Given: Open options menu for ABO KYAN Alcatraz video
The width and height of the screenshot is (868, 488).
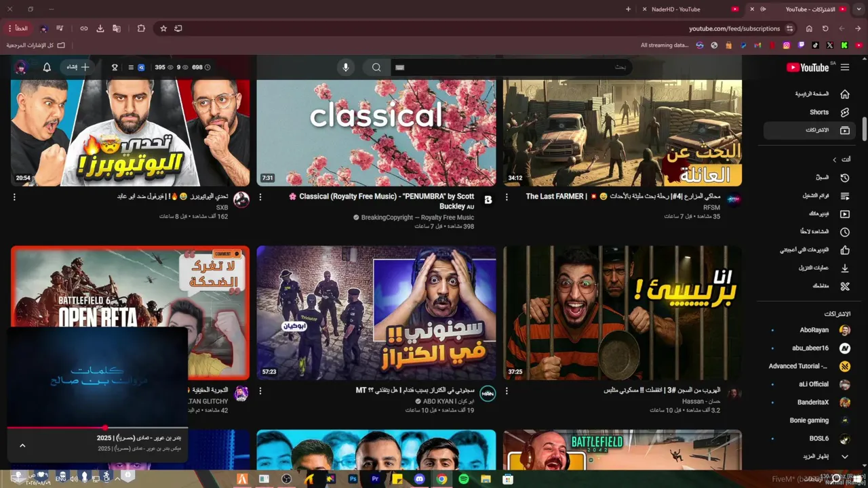Looking at the screenshot, I should click(260, 391).
